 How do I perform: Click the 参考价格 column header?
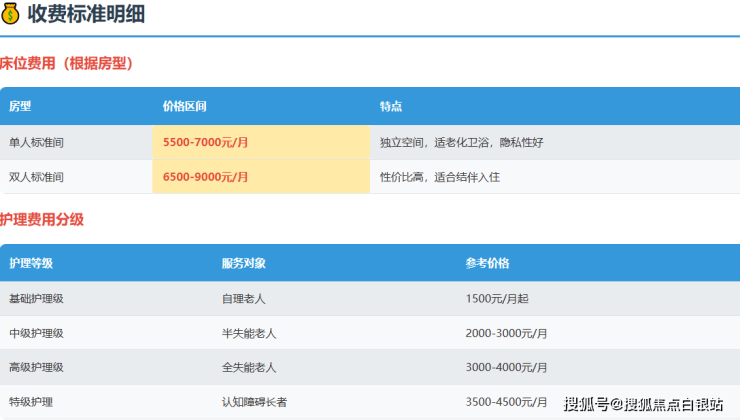click(x=487, y=263)
